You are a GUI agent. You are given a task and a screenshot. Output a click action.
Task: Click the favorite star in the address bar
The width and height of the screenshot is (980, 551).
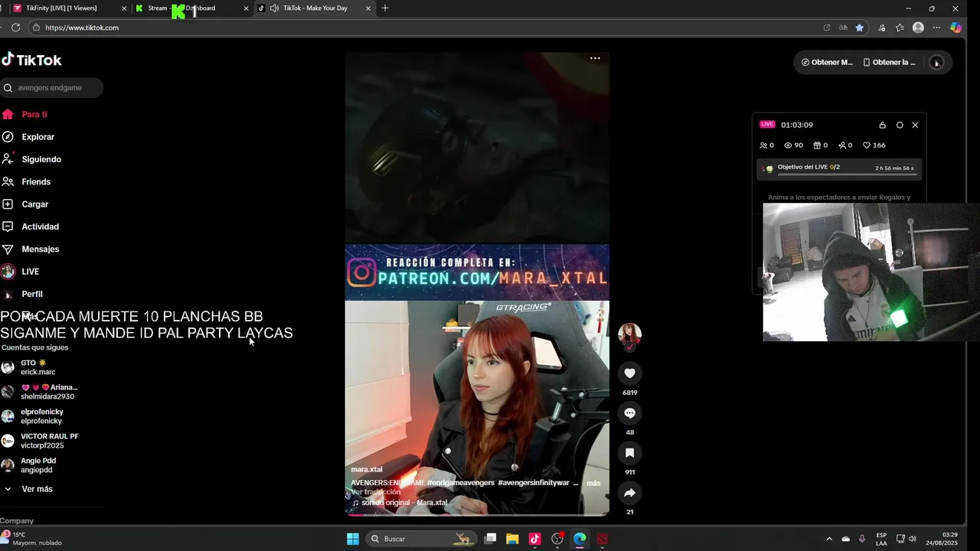click(860, 28)
